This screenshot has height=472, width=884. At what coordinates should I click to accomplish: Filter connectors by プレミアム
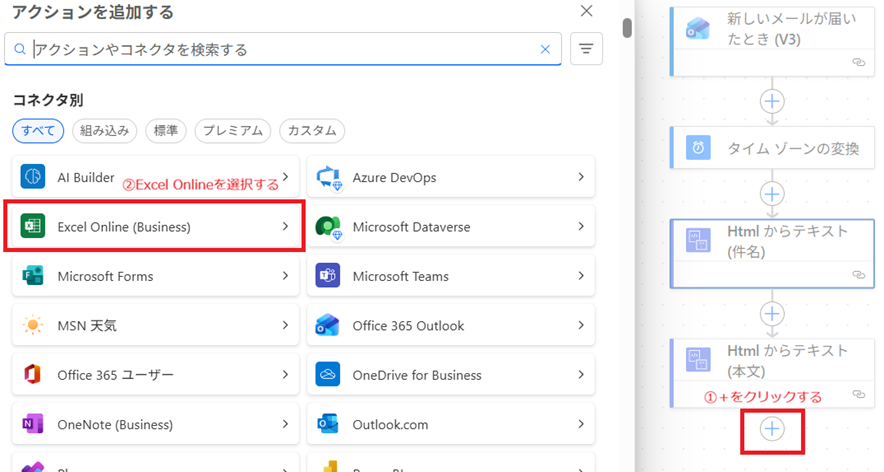(232, 130)
